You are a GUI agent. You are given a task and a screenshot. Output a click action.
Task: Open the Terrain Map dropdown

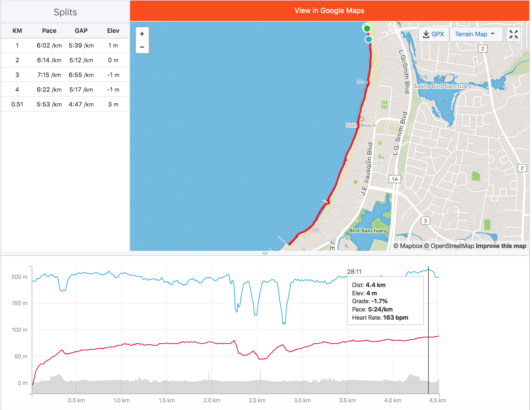475,34
